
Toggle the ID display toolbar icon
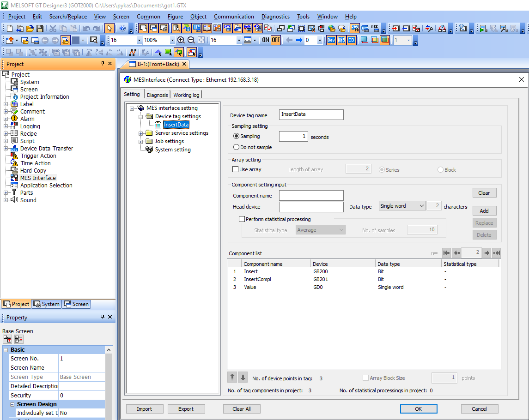tap(352, 40)
